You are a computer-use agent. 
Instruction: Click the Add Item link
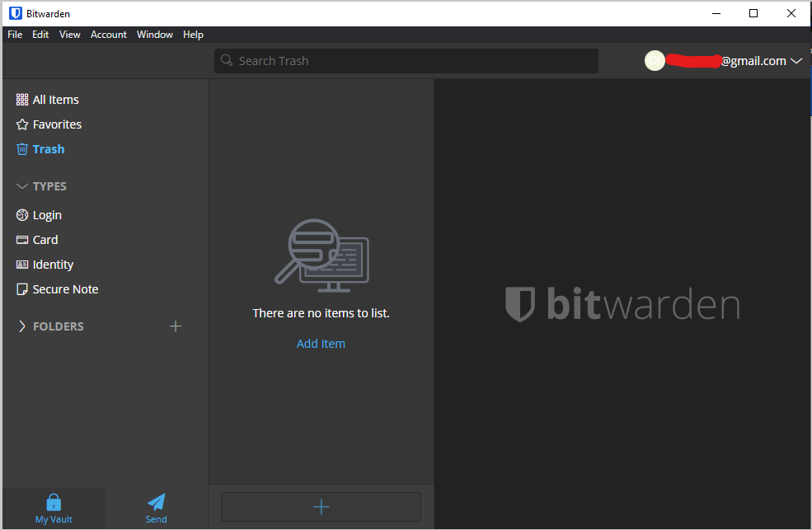(321, 344)
